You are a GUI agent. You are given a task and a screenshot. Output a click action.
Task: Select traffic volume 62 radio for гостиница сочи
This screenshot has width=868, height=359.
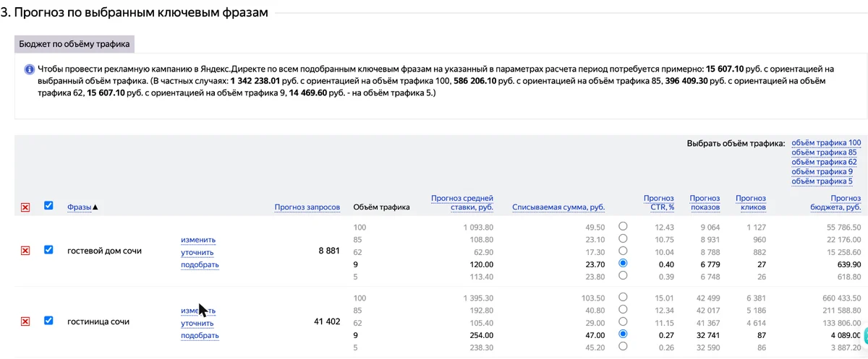pyautogui.click(x=623, y=322)
